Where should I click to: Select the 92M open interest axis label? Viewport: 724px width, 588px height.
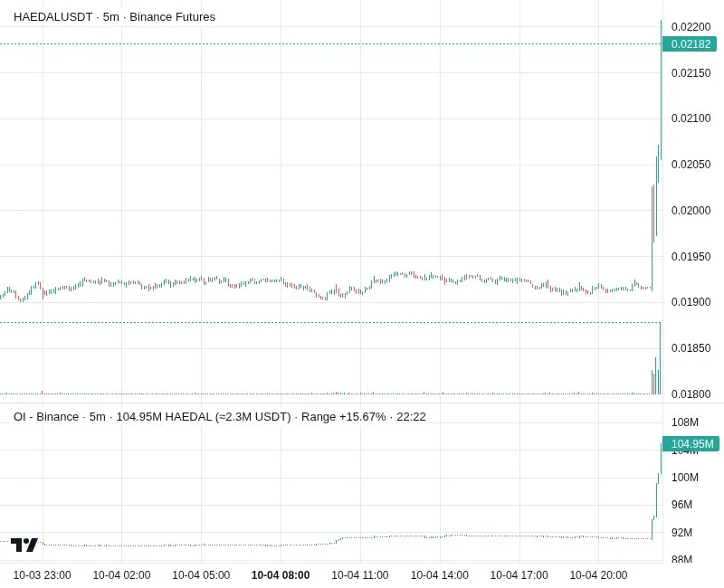[x=682, y=533]
